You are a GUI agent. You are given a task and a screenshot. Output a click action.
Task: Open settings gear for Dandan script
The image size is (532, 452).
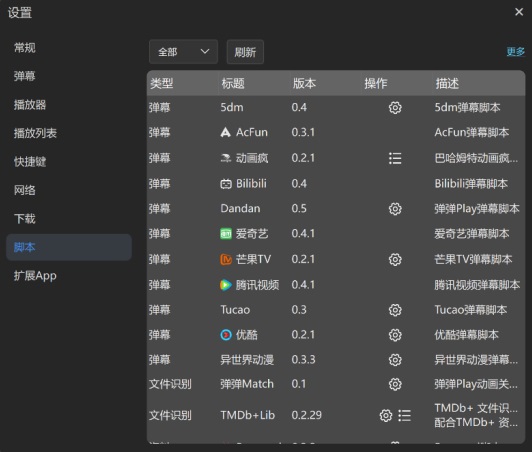395,209
